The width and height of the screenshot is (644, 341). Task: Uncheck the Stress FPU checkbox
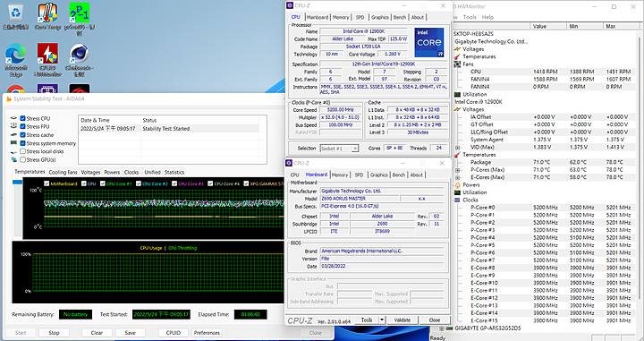point(23,126)
